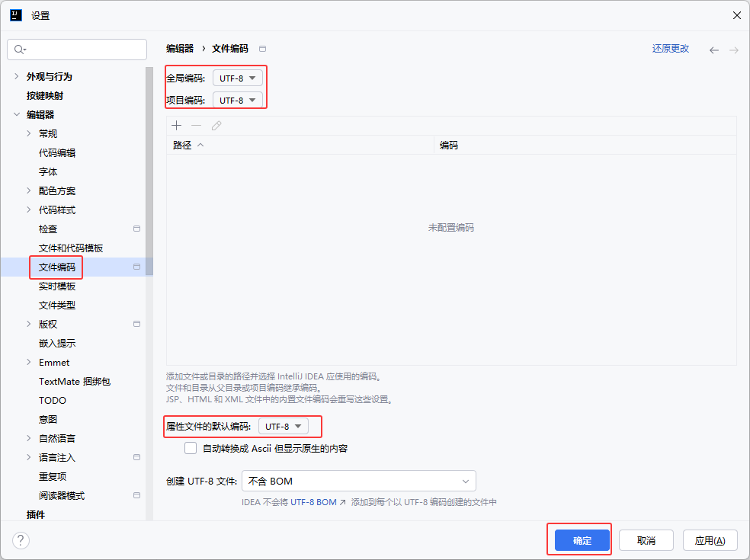Click the 确定 button

click(582, 540)
